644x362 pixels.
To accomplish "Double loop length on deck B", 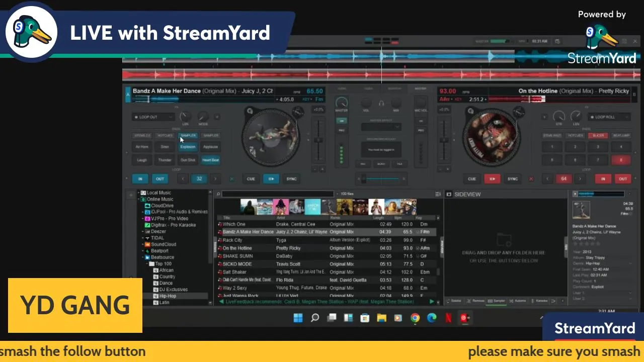I will pos(580,178).
